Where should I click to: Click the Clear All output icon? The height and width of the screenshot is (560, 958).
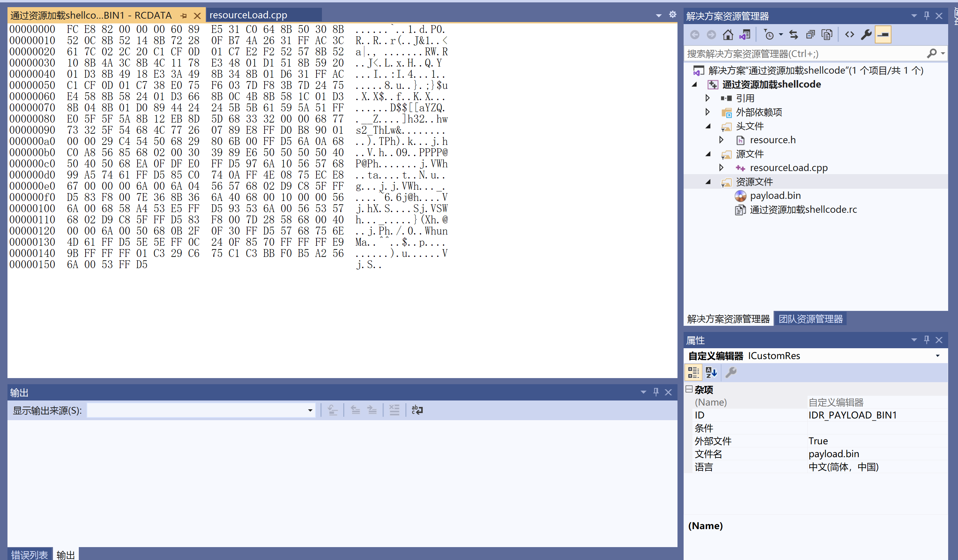pos(394,410)
